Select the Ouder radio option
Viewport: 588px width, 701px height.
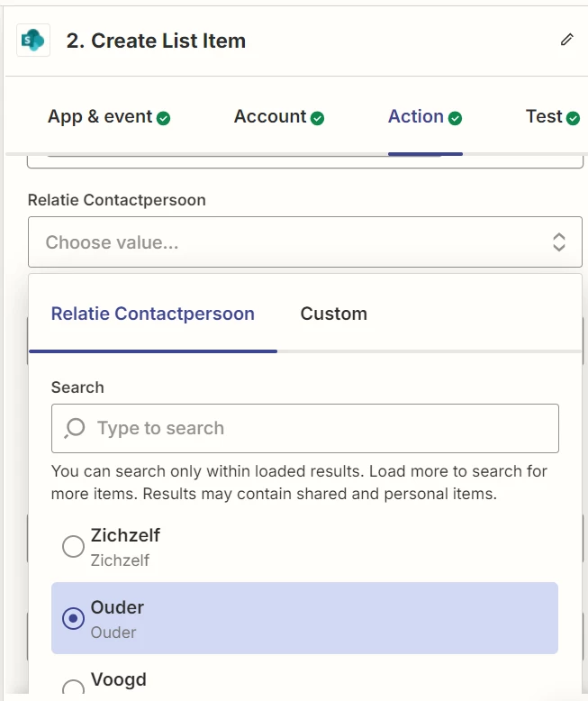(73, 619)
